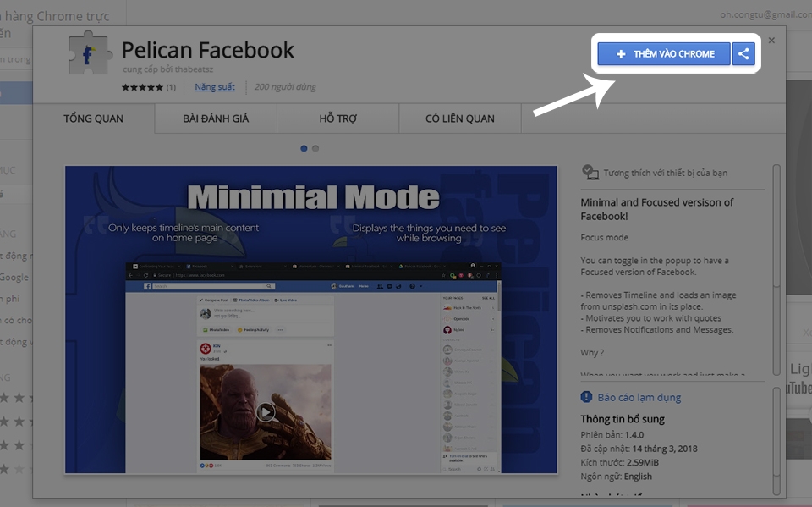Click the (1) review count
The width and height of the screenshot is (812, 507).
pos(171,87)
